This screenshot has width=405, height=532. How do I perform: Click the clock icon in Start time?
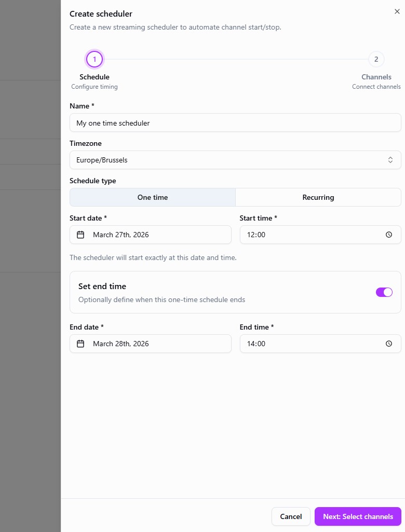(389, 235)
